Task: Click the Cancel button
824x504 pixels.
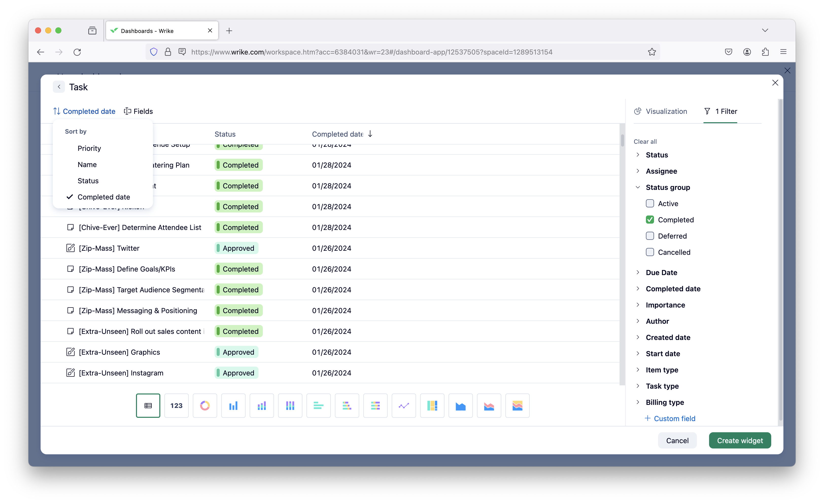Action: pyautogui.click(x=677, y=440)
